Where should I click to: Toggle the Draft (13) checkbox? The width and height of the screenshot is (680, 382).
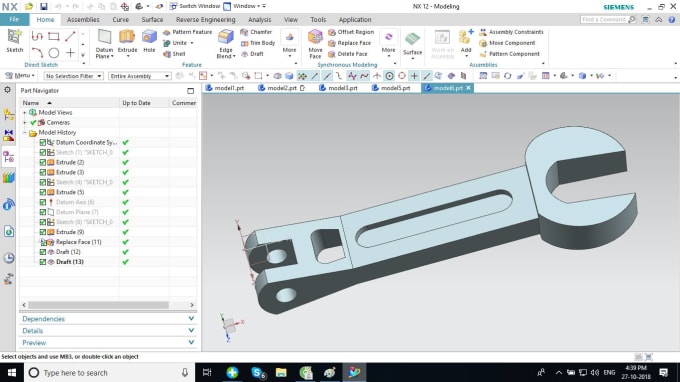point(42,262)
